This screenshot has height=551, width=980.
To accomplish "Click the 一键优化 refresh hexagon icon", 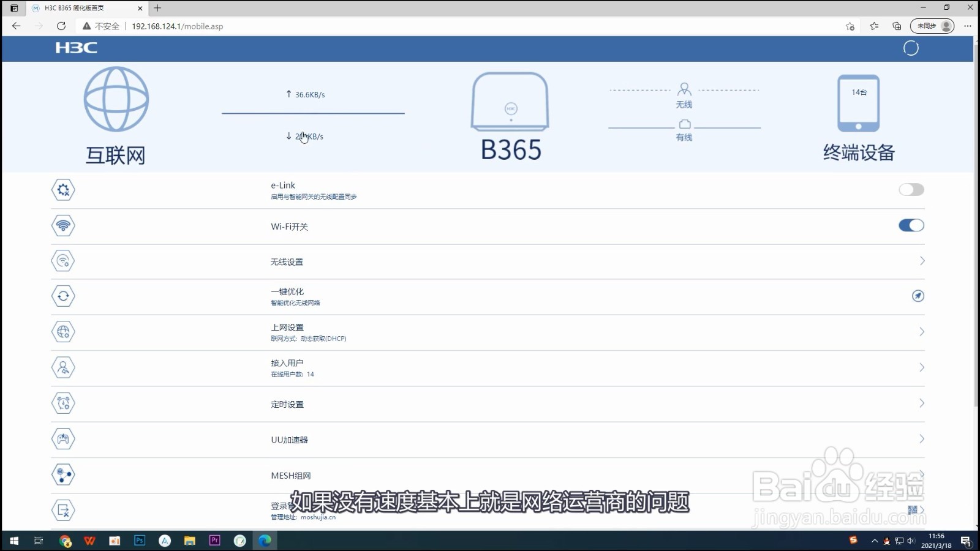I will pos(63,296).
